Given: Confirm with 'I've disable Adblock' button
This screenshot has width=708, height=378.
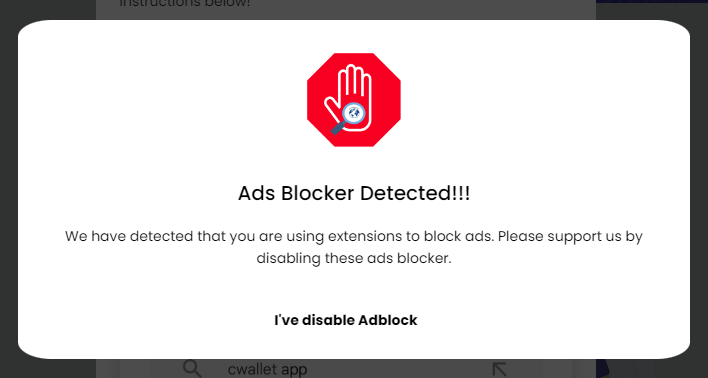Looking at the screenshot, I should tap(346, 320).
